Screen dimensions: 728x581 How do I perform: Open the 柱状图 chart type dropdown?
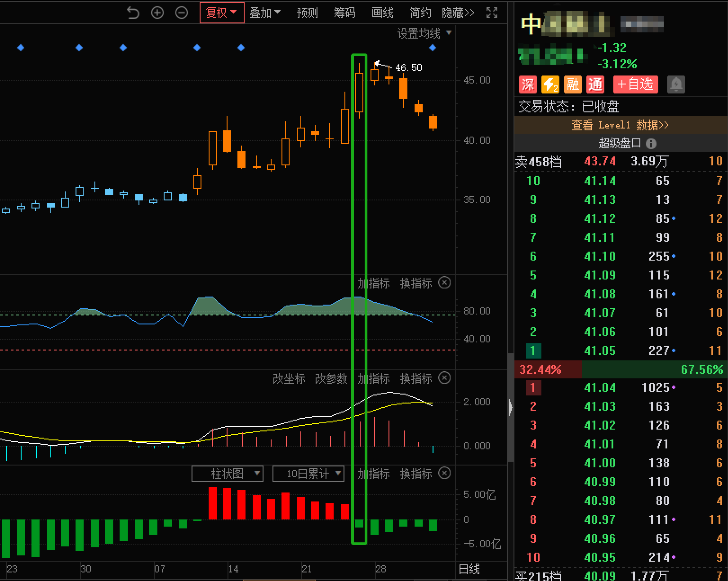pos(228,474)
